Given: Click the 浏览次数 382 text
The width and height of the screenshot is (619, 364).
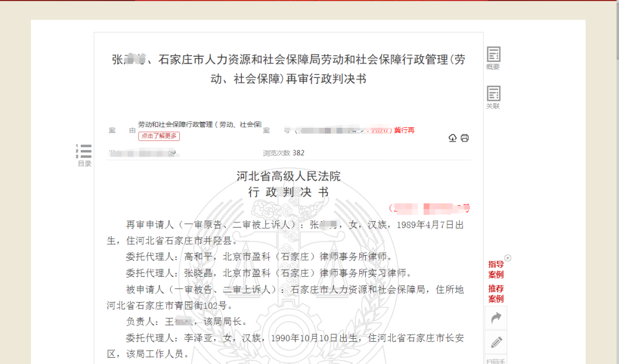Looking at the screenshot, I should coord(284,153).
